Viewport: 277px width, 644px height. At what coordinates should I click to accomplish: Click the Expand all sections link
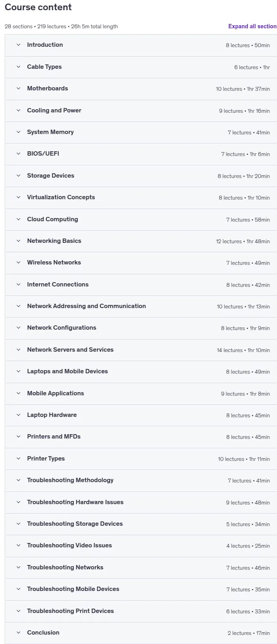(x=252, y=26)
